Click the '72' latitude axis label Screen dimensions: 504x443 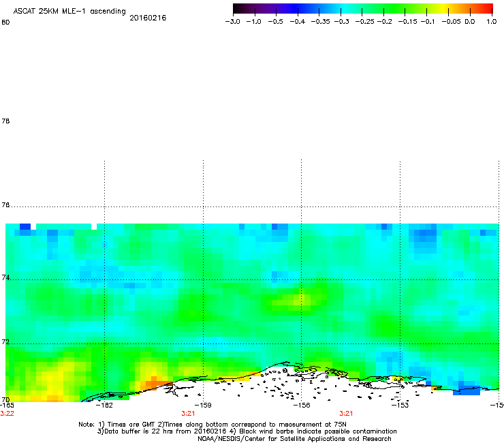coord(5,342)
